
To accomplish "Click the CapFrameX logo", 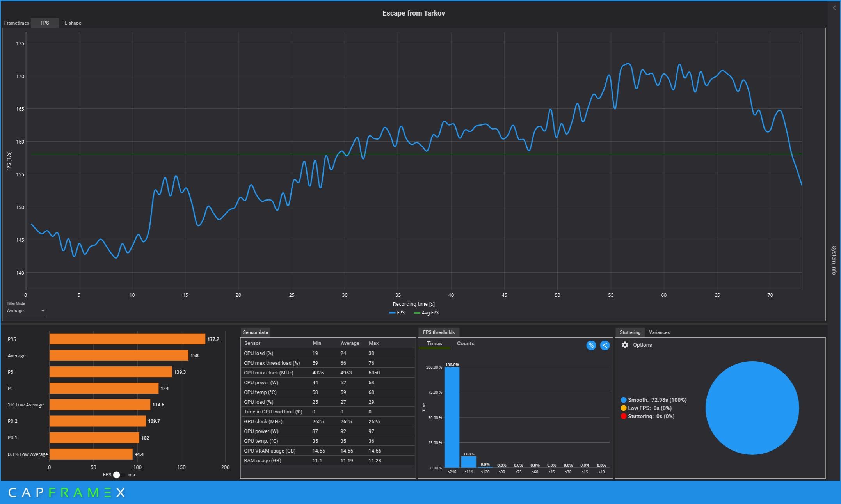I will coord(67,492).
